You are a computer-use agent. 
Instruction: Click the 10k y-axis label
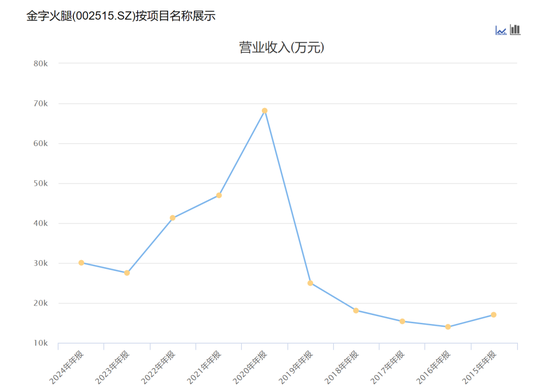point(40,343)
